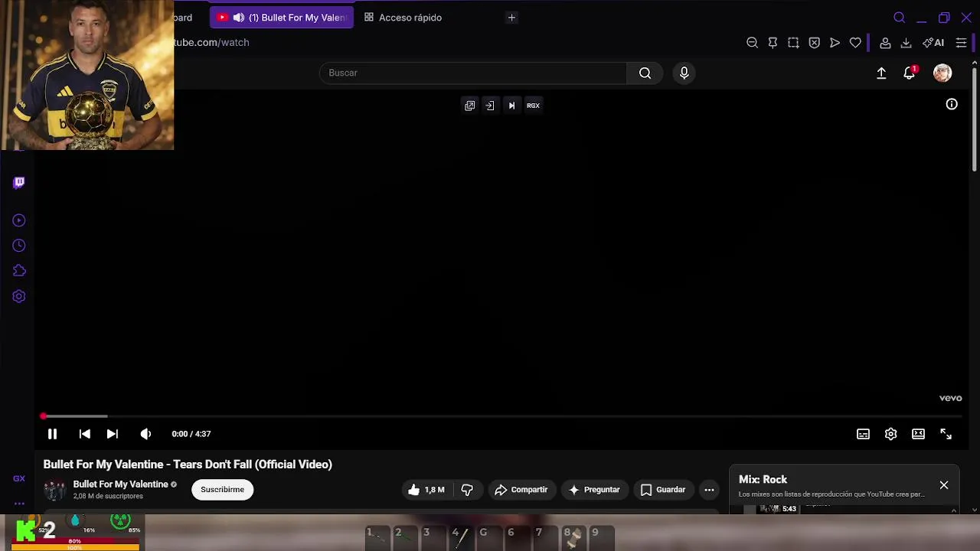Click the pin icon in address bar

773,43
